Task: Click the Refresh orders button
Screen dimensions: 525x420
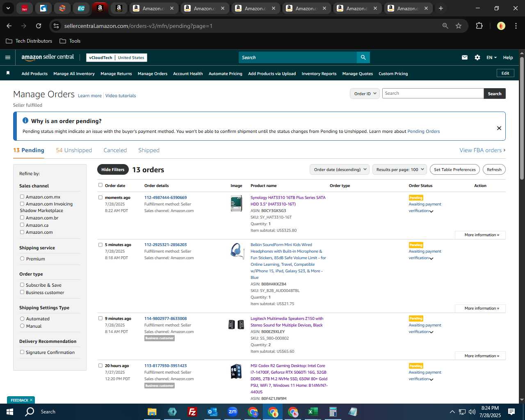Action: click(494, 169)
